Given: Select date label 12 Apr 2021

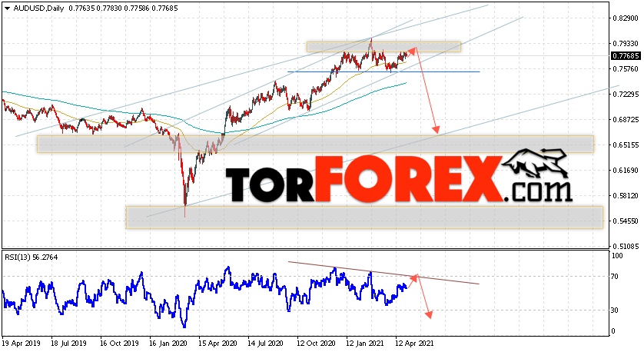Looking at the screenshot, I should click(414, 343).
